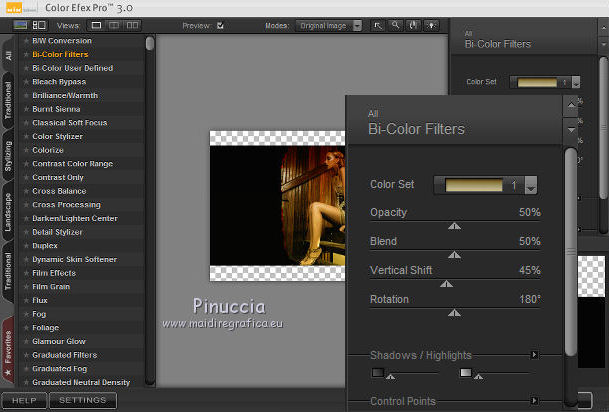Open the SETTINGS button

point(82,400)
